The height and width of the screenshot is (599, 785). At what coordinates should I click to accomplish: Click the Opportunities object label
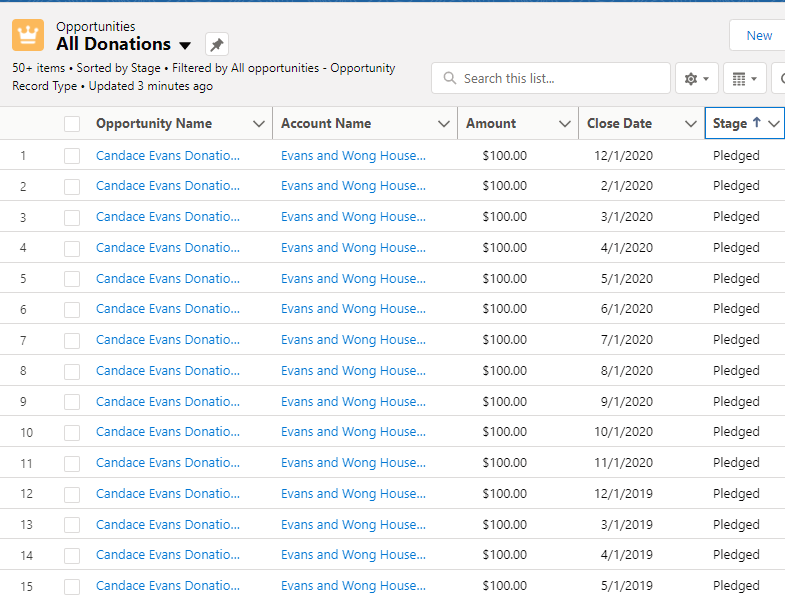tap(96, 27)
